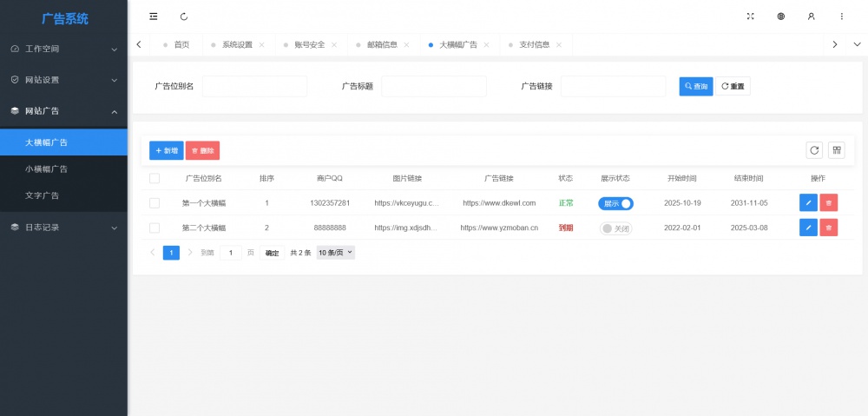Click the refresh icon in top header
868x416 pixels.
tap(184, 17)
